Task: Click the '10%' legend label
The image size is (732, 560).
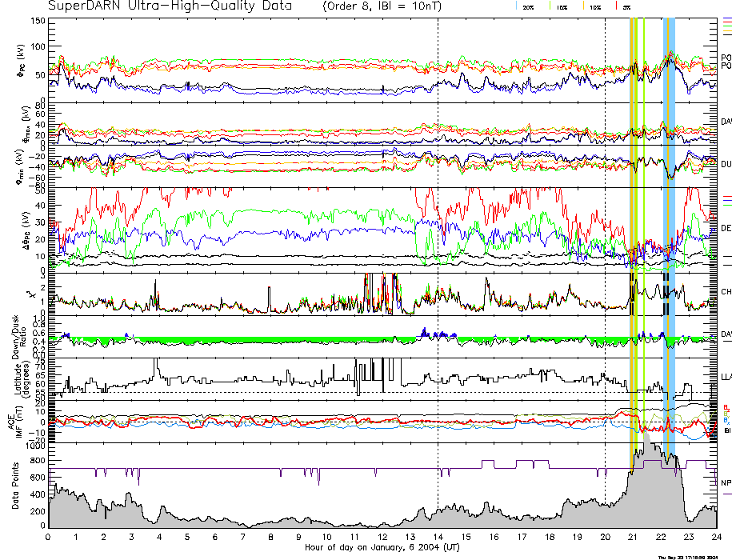Action: point(595,7)
